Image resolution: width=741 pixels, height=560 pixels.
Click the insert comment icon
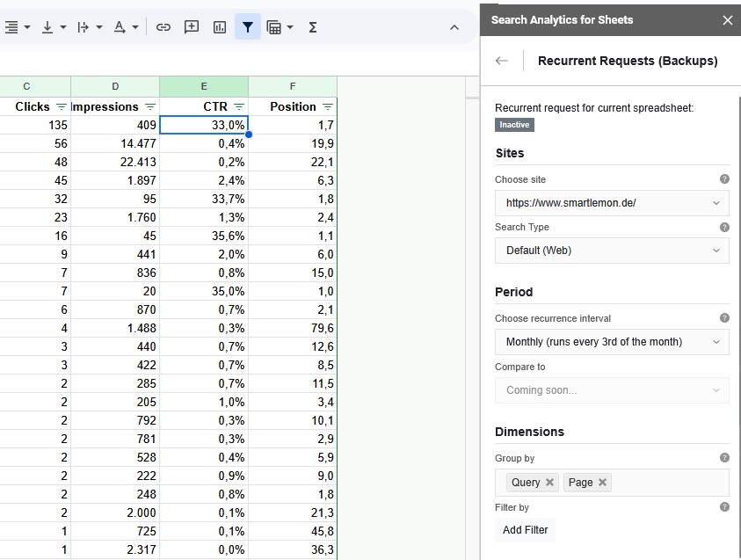[192, 27]
